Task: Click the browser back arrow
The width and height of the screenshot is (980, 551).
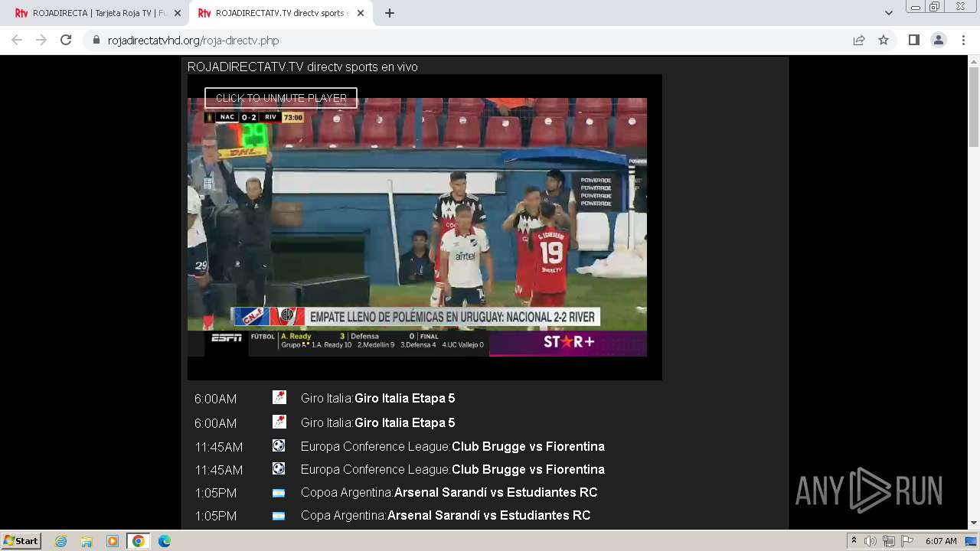Action: [17, 40]
